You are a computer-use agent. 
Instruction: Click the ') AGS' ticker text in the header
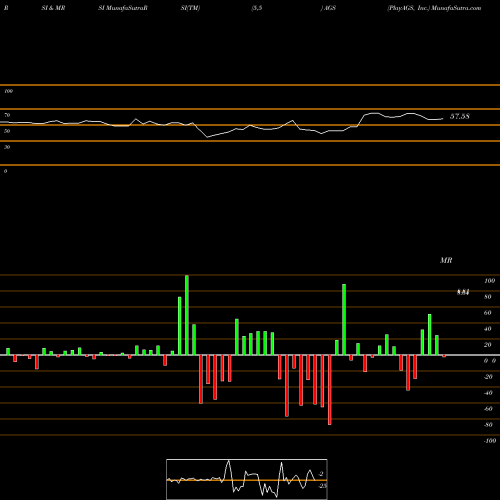coord(328,8)
